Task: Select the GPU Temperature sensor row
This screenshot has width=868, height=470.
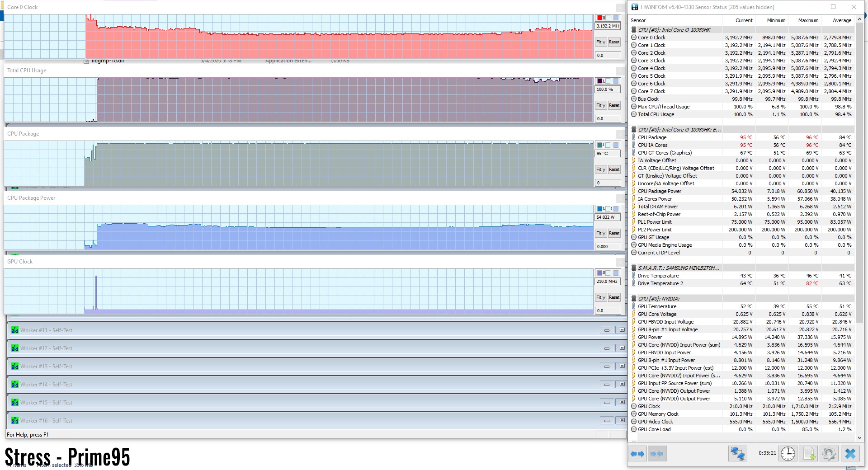Action: click(657, 306)
